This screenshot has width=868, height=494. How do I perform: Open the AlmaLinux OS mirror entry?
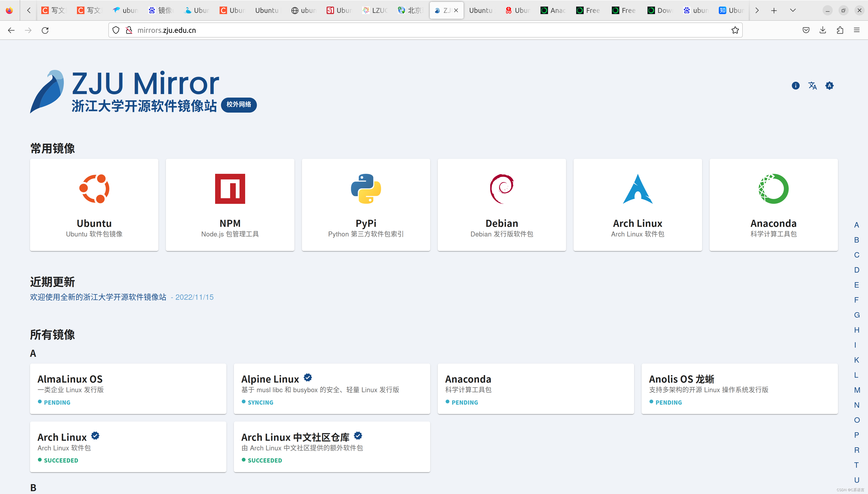(128, 389)
